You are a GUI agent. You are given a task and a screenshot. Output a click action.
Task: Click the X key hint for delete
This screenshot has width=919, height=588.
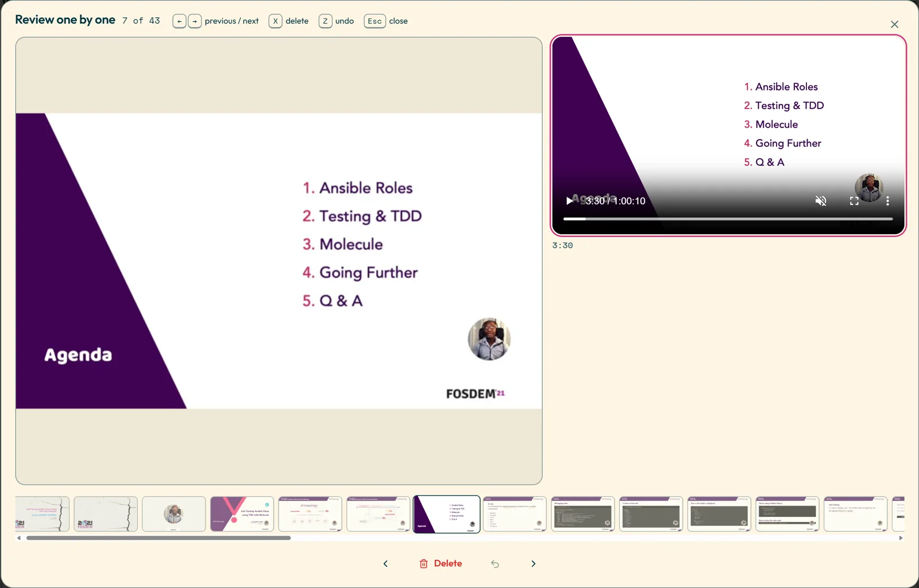point(275,21)
